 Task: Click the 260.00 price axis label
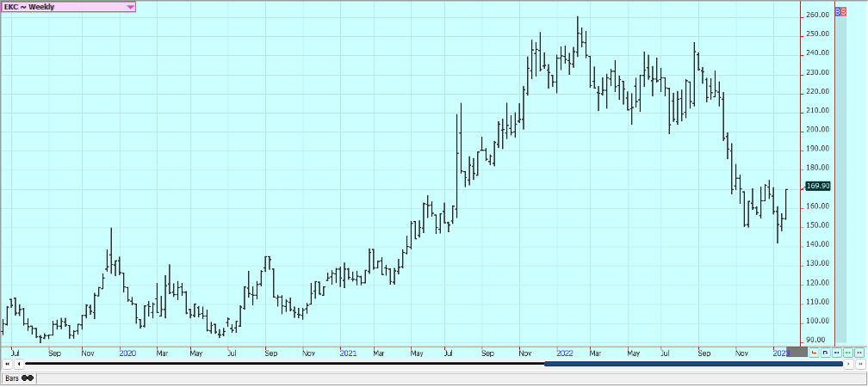(818, 15)
